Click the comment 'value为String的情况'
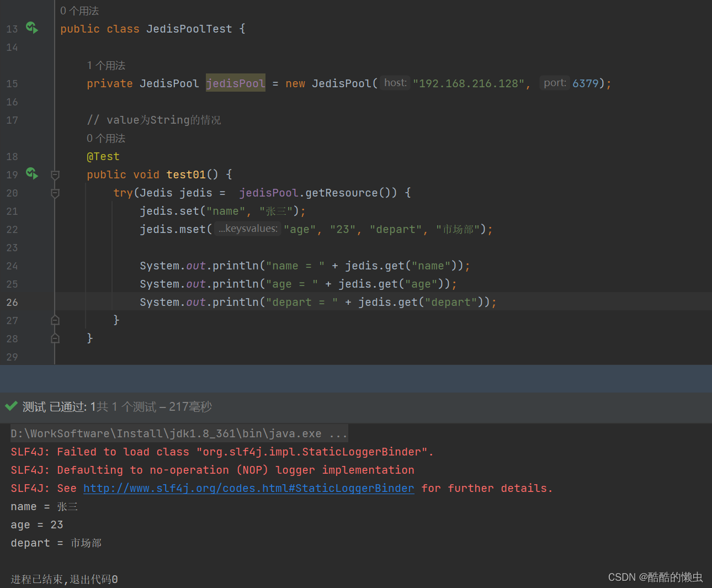 click(x=154, y=120)
